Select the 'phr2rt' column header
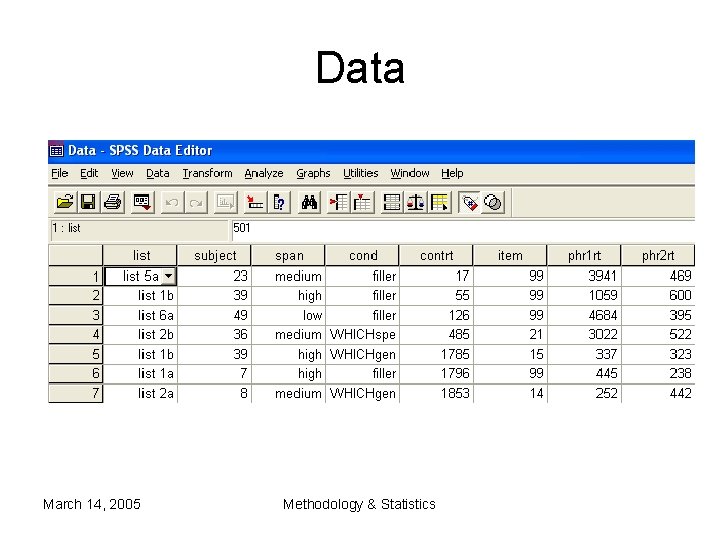The height and width of the screenshot is (540, 720). coord(658,255)
